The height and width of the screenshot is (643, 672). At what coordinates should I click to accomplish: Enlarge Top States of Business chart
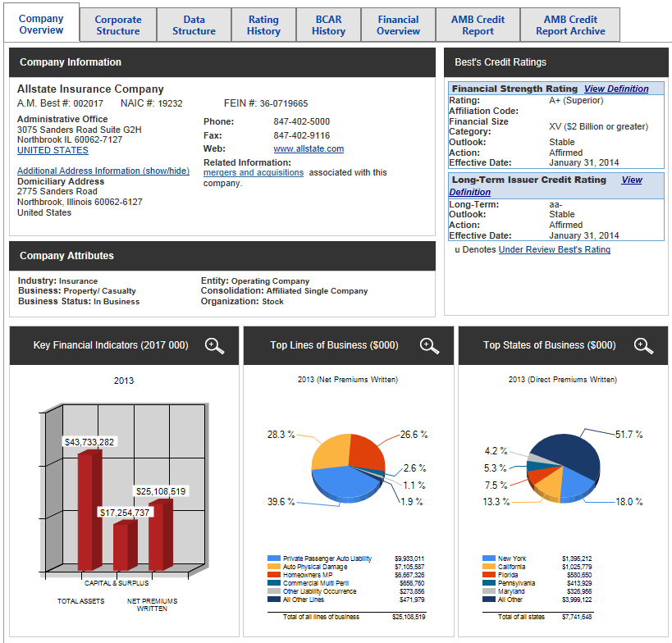coord(644,346)
